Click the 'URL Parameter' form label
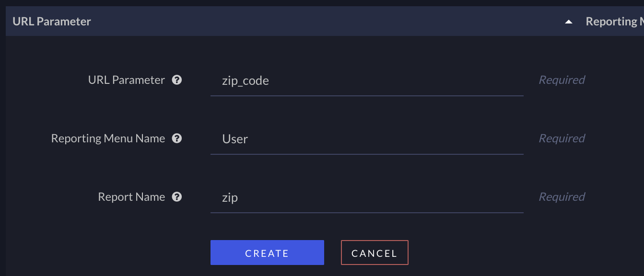 click(126, 80)
